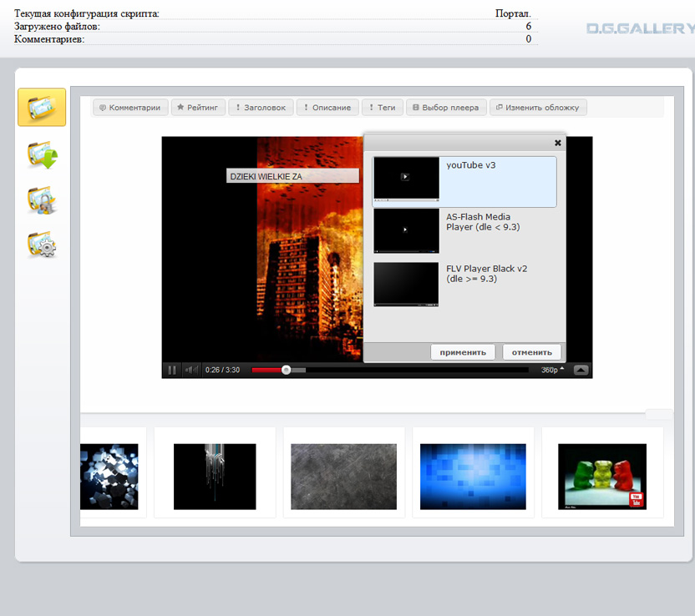
Task: Select AS-Flash Media Player option
Action: tap(464, 231)
